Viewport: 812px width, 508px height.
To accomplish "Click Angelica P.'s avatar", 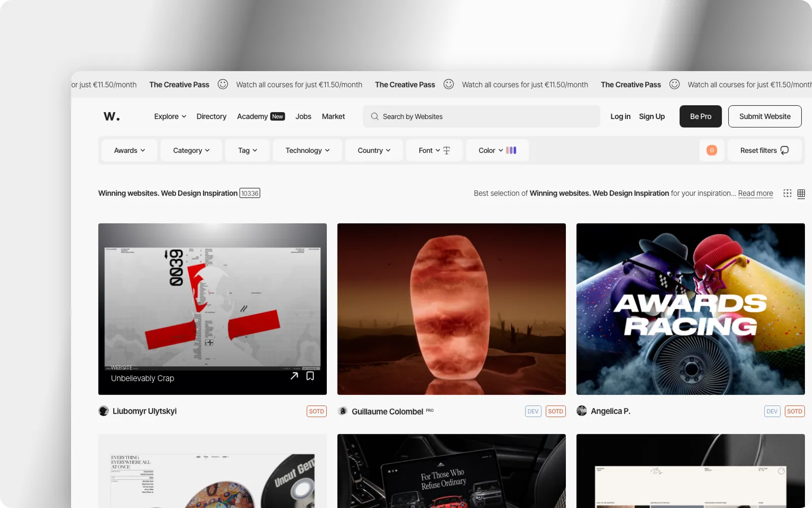I will click(x=582, y=411).
